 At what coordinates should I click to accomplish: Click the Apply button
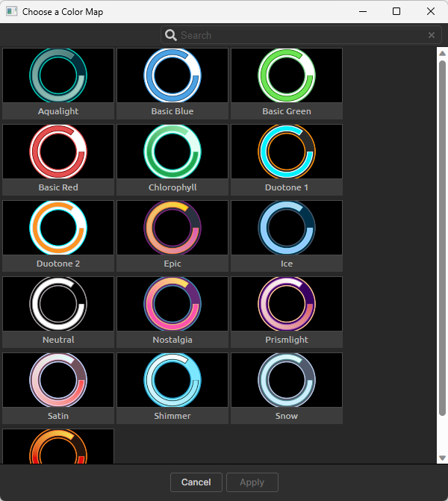coord(252,482)
